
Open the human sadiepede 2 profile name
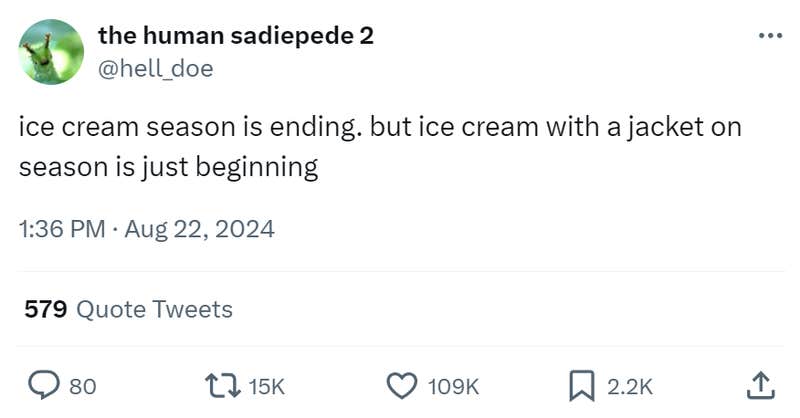236,36
